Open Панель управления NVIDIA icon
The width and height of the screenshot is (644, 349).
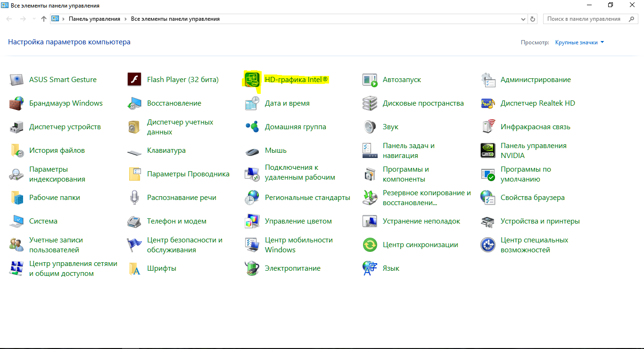488,150
